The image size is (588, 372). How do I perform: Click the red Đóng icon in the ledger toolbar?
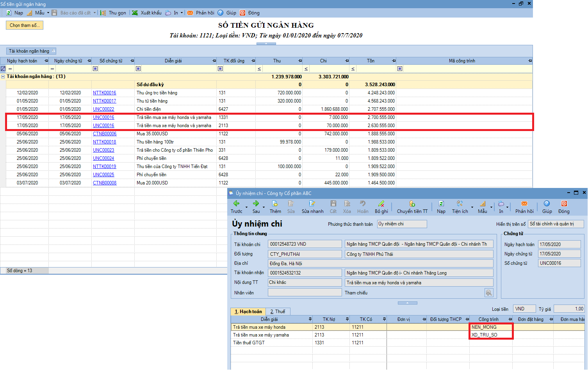tap(242, 13)
